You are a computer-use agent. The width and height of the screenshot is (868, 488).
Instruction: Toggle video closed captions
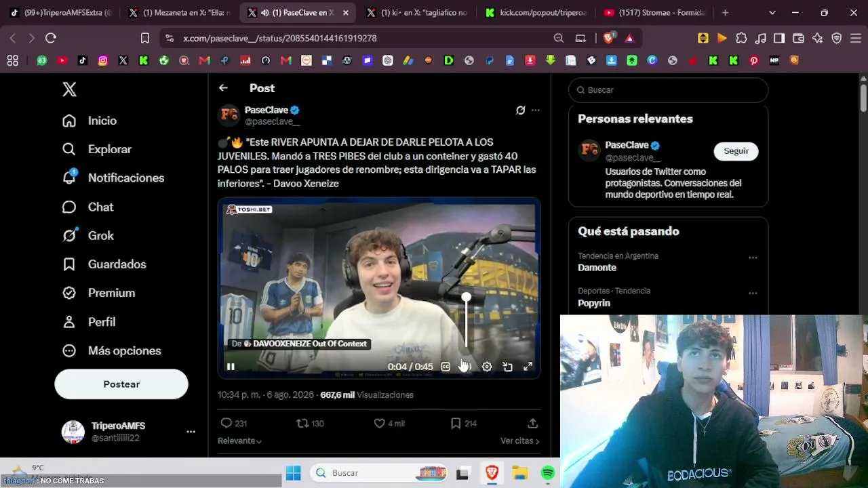tap(446, 367)
